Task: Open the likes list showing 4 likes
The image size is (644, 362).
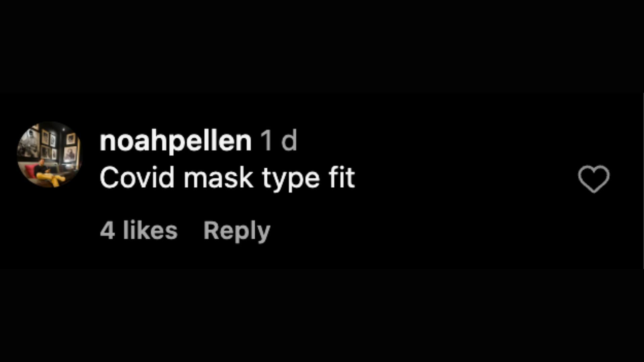Action: [x=139, y=230]
